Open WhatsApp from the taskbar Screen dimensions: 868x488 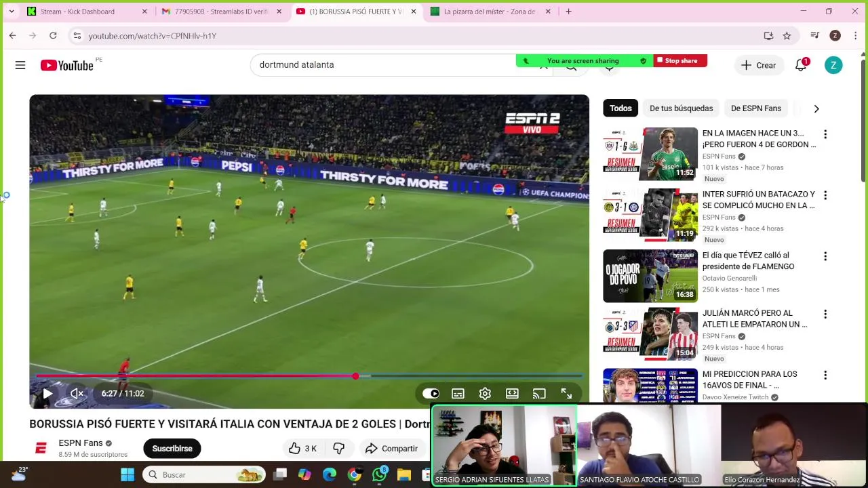click(x=379, y=474)
